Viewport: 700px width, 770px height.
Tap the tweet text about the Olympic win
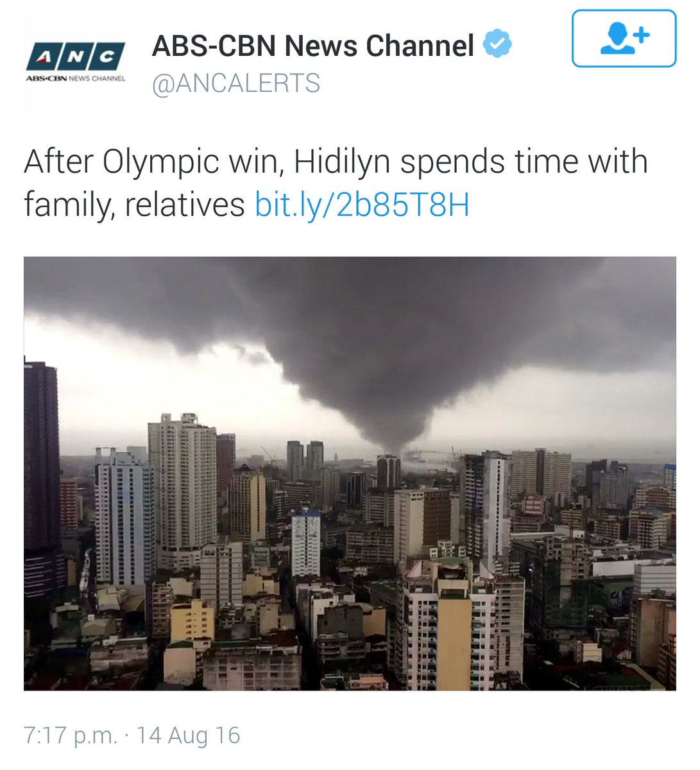[336, 184]
